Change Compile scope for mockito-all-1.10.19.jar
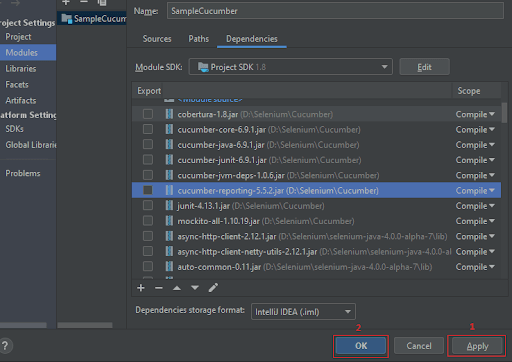Image resolution: width=512 pixels, height=362 pixels. [x=475, y=221]
